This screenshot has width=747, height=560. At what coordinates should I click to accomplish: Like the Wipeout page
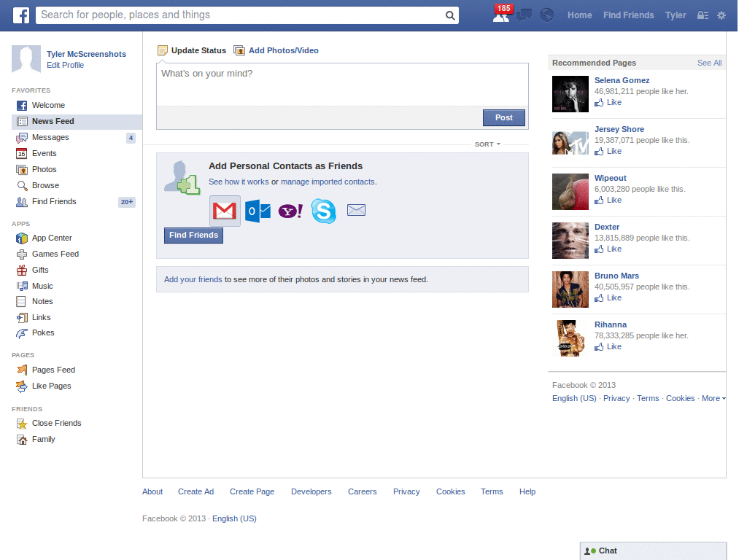point(608,200)
